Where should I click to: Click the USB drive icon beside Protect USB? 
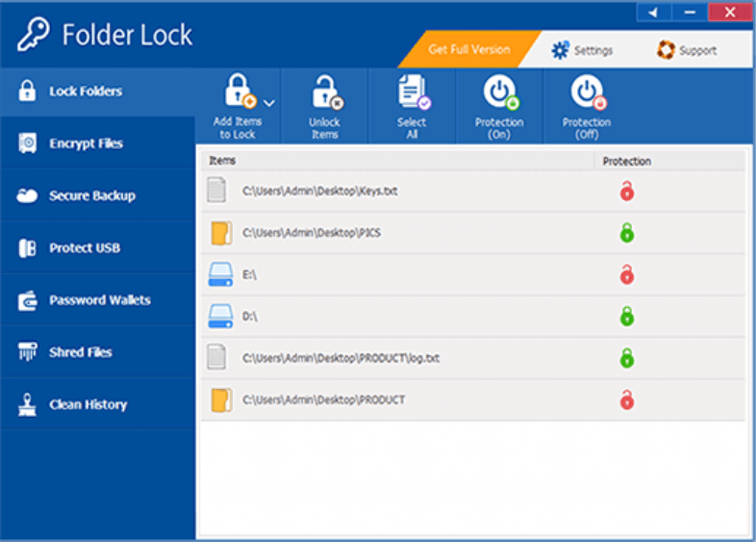tap(28, 248)
